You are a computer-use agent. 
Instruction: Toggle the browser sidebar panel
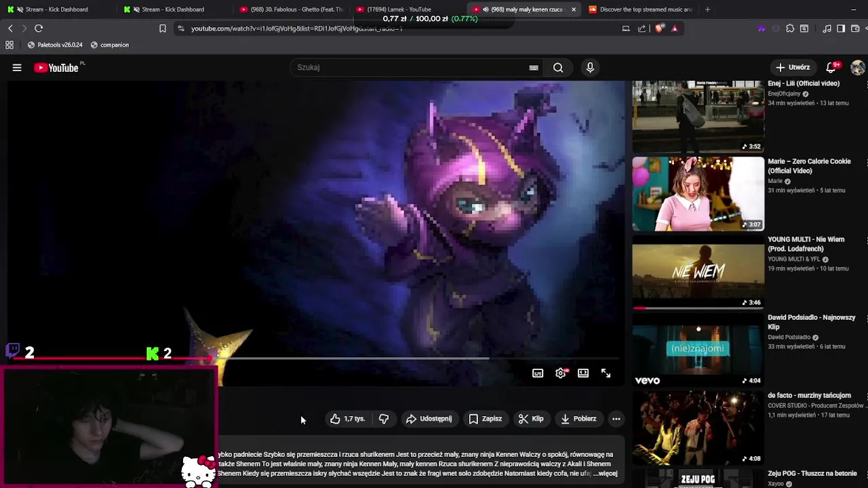click(841, 28)
